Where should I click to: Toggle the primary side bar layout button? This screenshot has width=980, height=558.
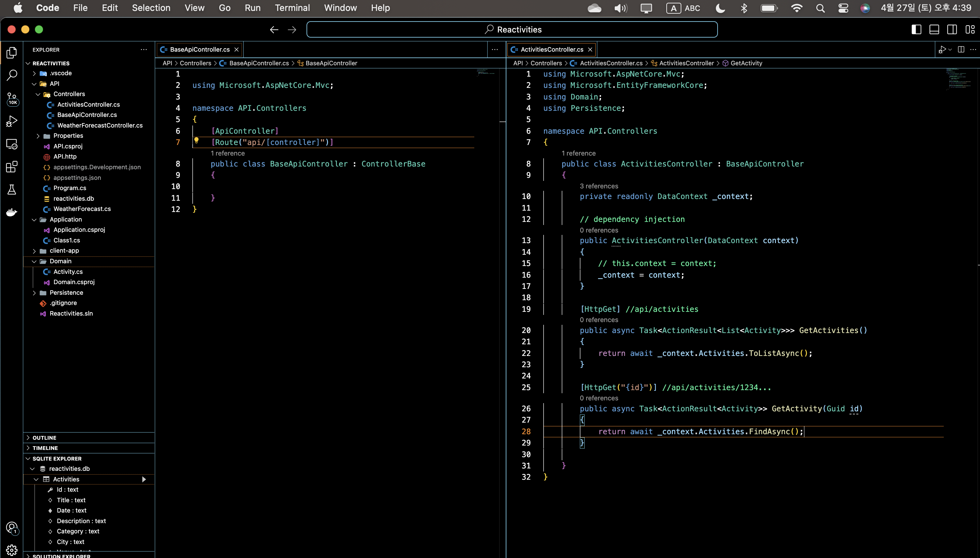(x=916, y=29)
